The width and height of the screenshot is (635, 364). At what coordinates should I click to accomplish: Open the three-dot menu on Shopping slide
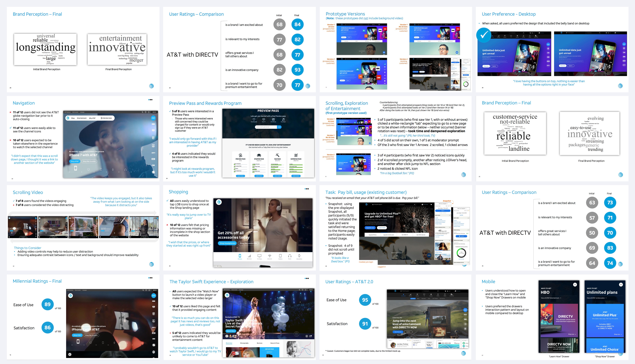coord(307,189)
